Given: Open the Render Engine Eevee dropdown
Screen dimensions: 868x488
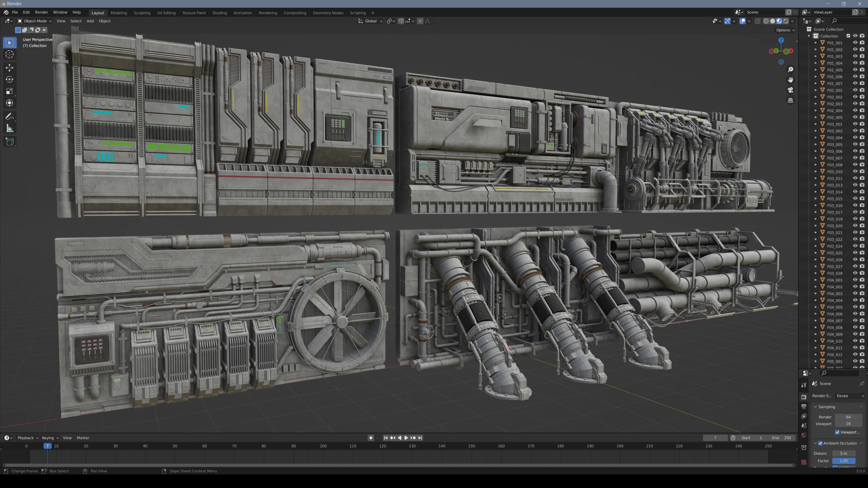Looking at the screenshot, I should click(x=849, y=396).
